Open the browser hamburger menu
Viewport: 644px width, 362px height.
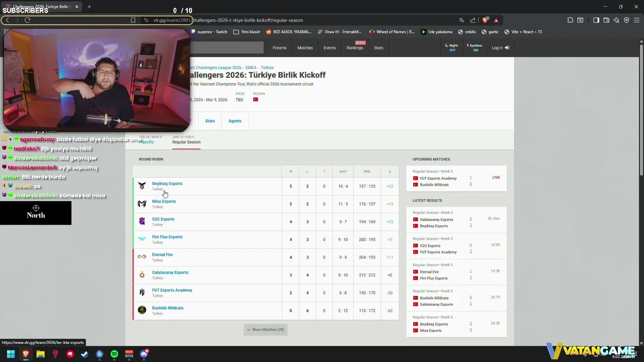click(637, 20)
